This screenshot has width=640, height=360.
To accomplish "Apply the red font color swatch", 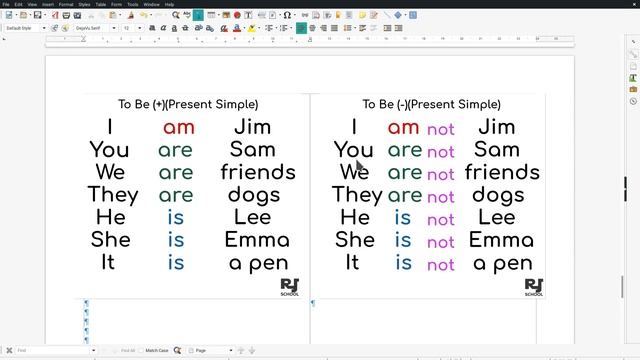I will [237, 28].
